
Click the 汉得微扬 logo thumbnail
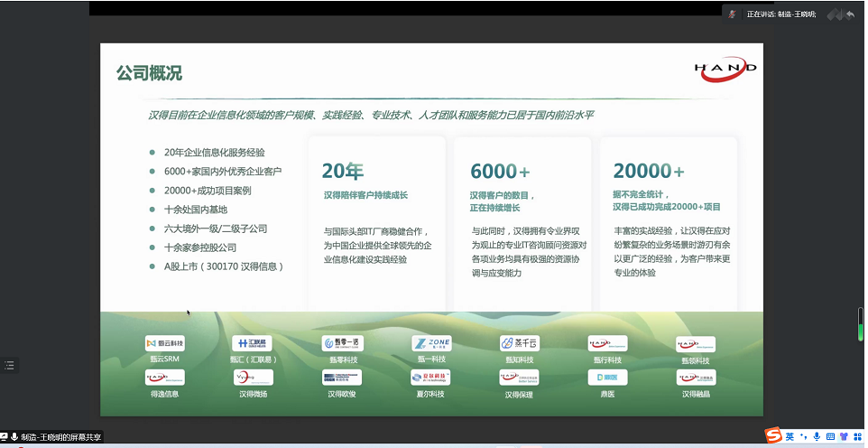point(253,378)
